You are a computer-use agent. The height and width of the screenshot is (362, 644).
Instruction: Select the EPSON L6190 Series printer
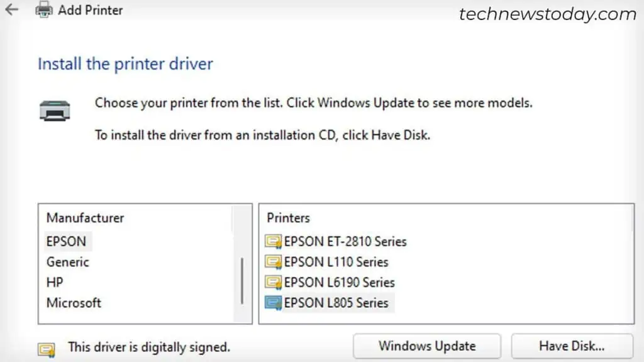pos(340,283)
